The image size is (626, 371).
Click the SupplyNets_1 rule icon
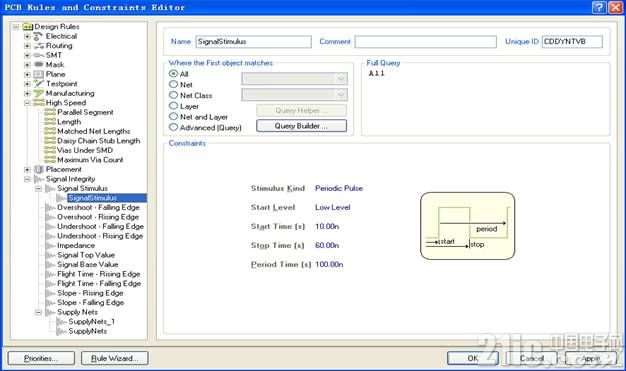pos(61,322)
